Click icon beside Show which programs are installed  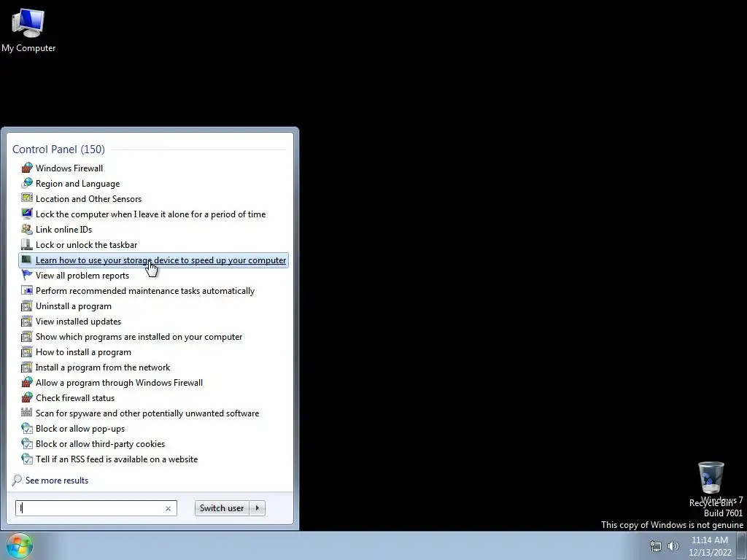(27, 337)
